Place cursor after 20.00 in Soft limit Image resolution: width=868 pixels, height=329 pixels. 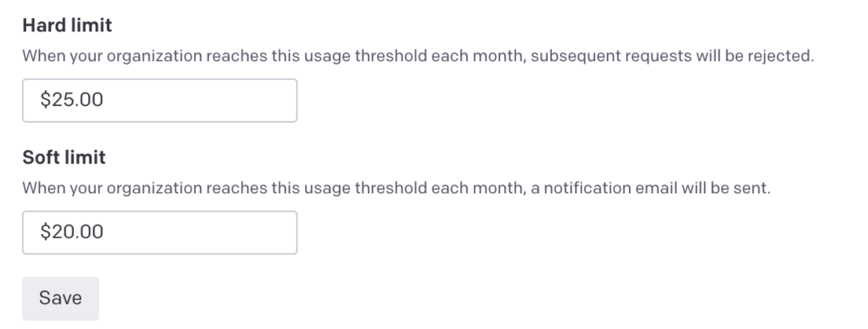pyautogui.click(x=104, y=231)
